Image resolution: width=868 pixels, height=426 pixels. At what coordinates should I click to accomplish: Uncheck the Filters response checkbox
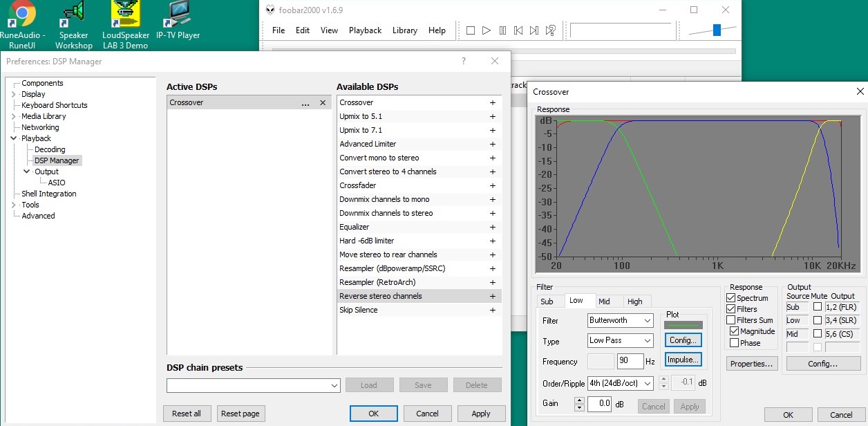[x=731, y=309]
